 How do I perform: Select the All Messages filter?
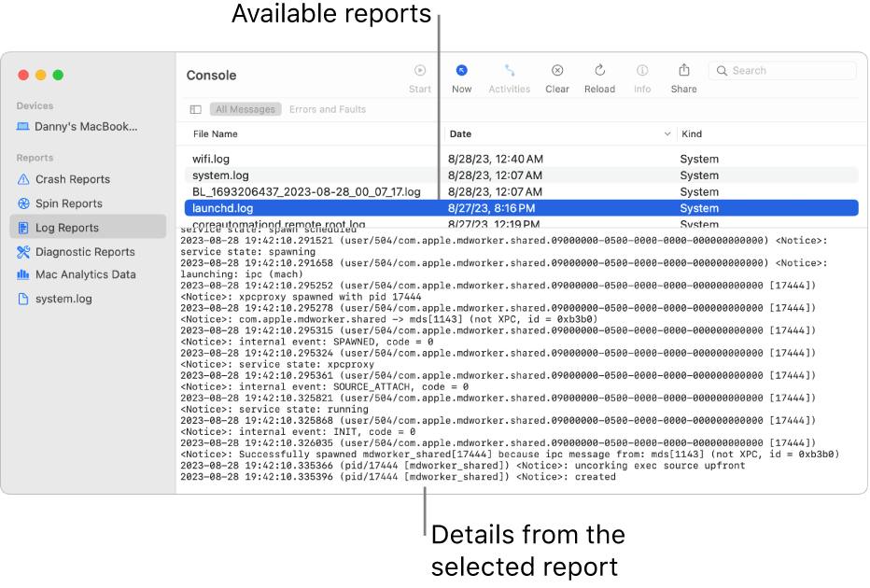[246, 109]
